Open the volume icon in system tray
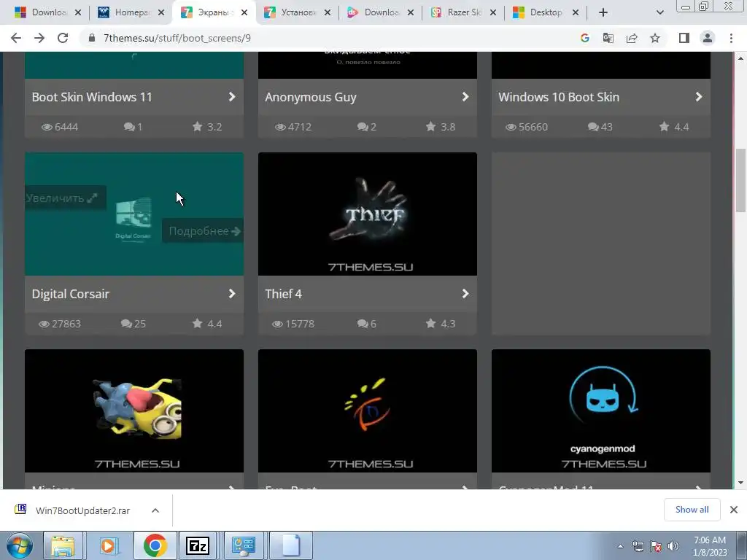 [673, 546]
